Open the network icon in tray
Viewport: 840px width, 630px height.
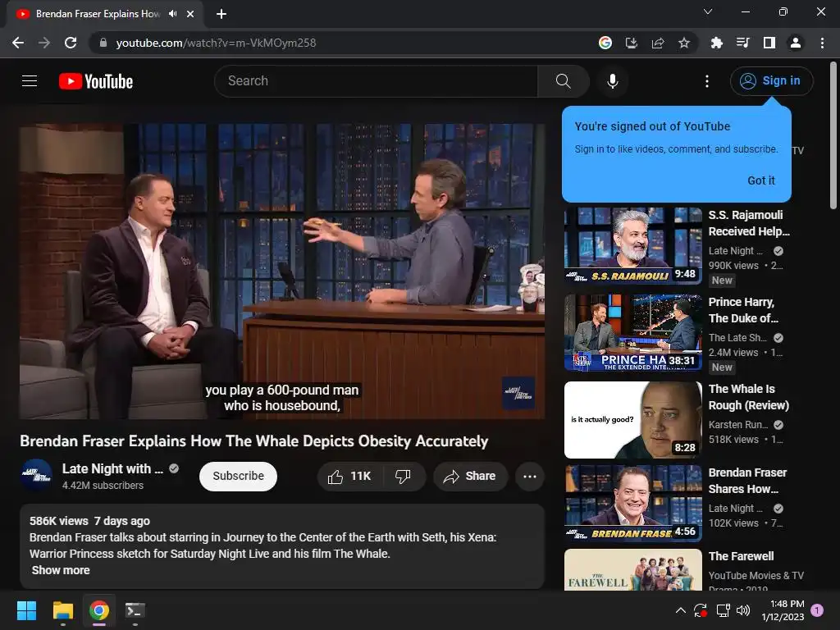point(723,610)
